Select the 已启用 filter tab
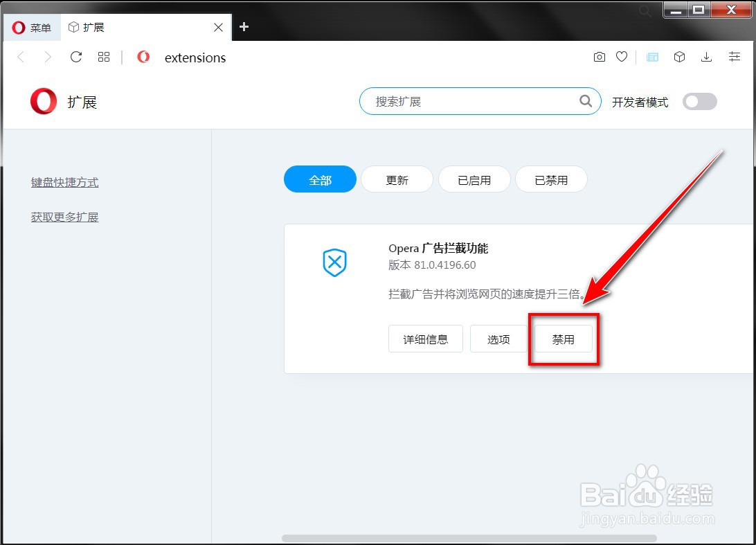The height and width of the screenshot is (545, 756). [474, 179]
